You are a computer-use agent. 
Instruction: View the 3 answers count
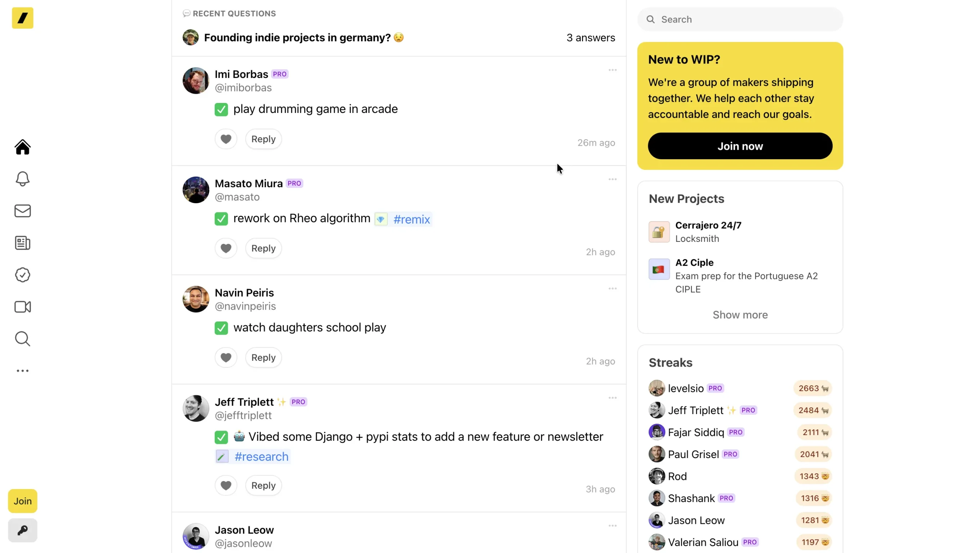coord(591,38)
